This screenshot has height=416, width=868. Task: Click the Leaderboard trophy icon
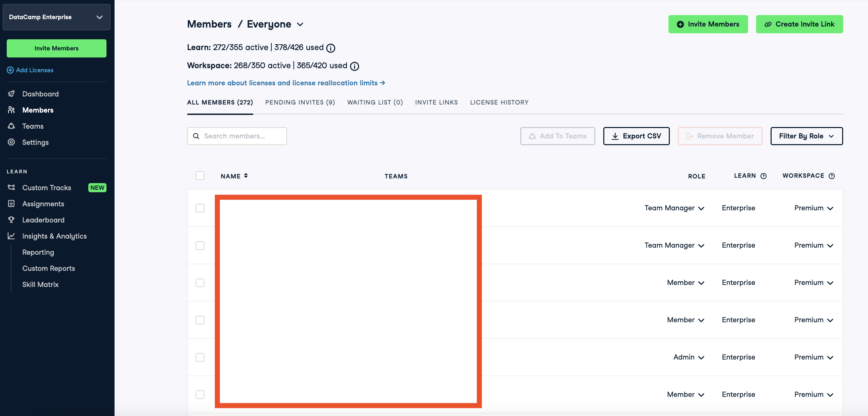pos(11,220)
